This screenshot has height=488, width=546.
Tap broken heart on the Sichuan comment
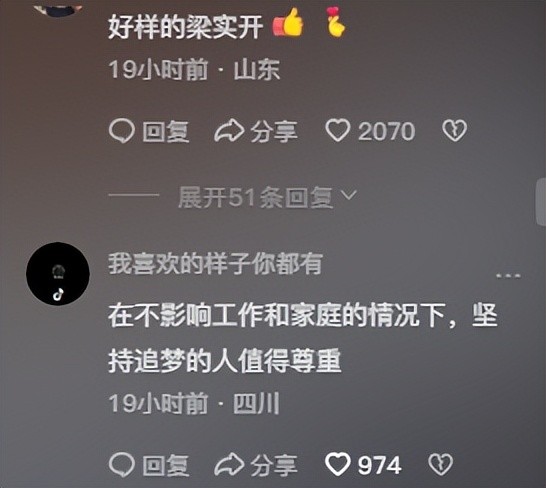point(440,464)
